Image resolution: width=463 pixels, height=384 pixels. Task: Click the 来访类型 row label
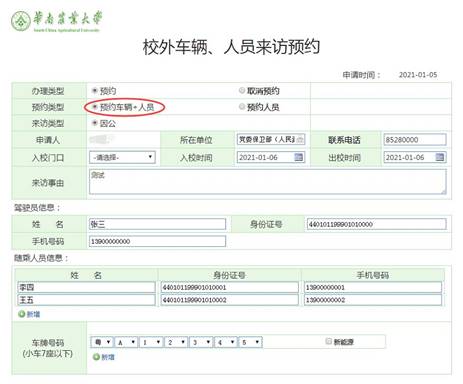click(x=48, y=123)
